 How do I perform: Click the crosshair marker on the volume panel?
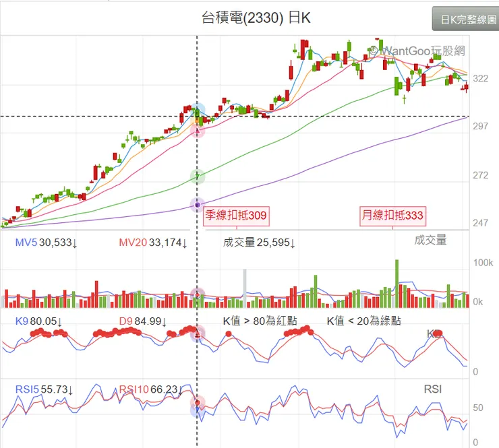coord(198,295)
